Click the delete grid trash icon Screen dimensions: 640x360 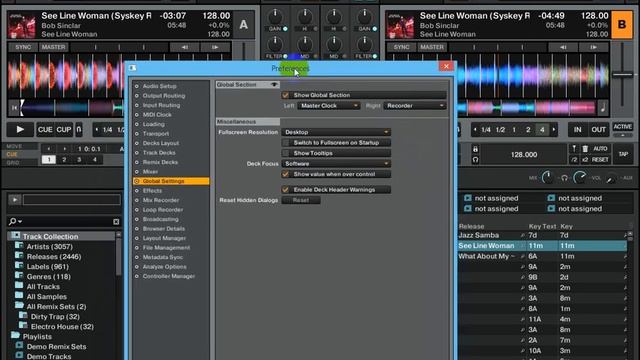point(585,149)
